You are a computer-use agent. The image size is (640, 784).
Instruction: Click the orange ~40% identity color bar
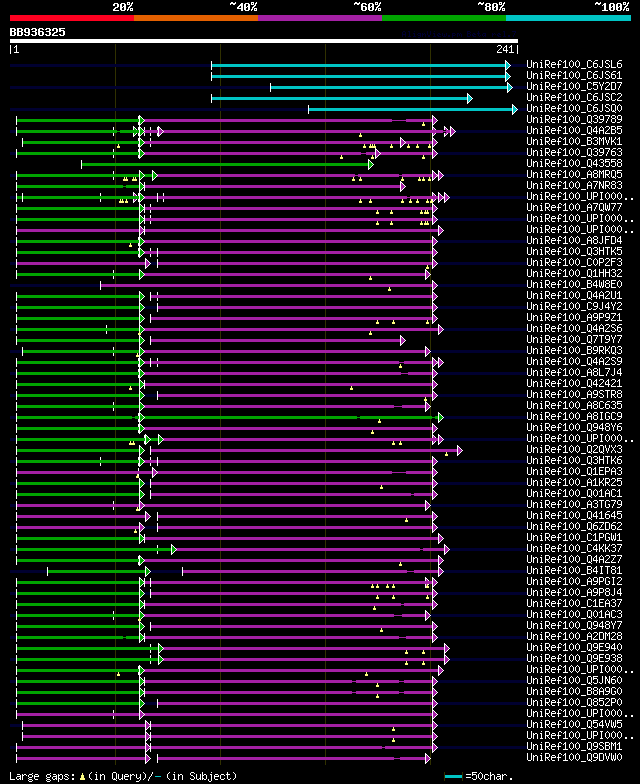coord(196,18)
